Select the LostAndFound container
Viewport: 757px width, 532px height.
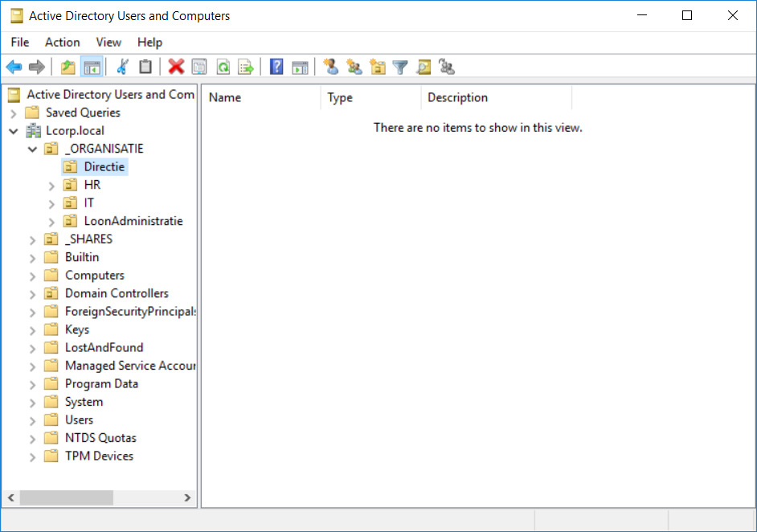coord(104,348)
